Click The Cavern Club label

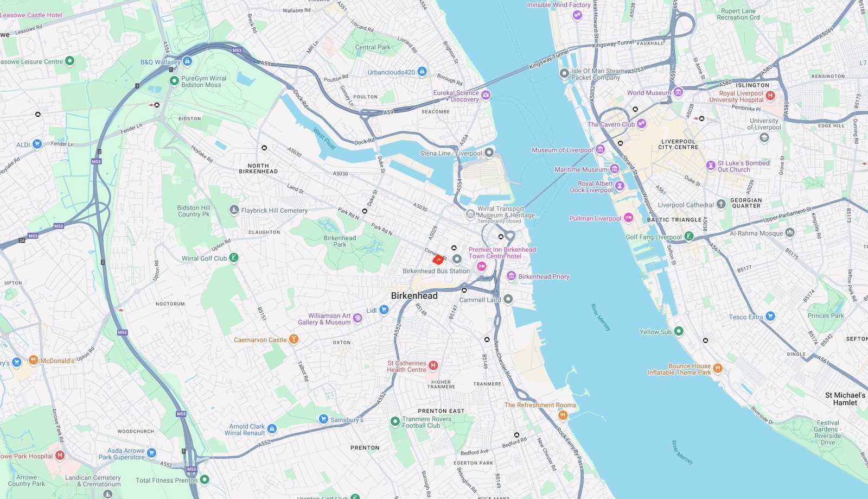pos(611,124)
